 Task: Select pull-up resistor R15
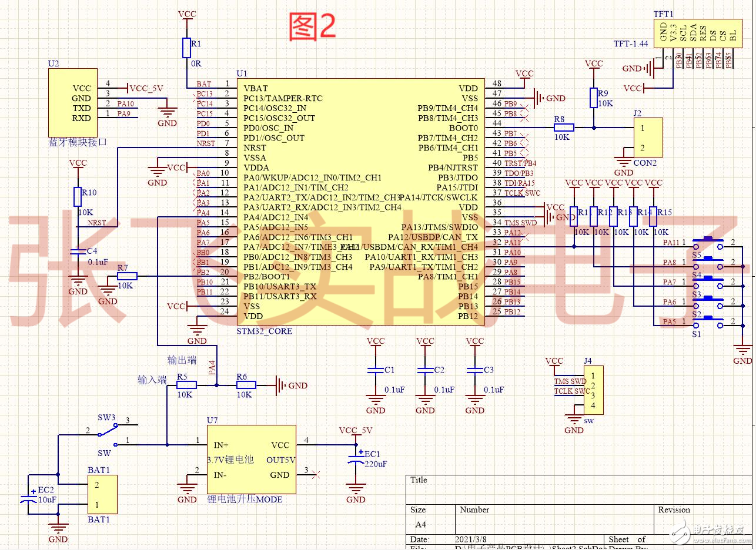(x=653, y=216)
